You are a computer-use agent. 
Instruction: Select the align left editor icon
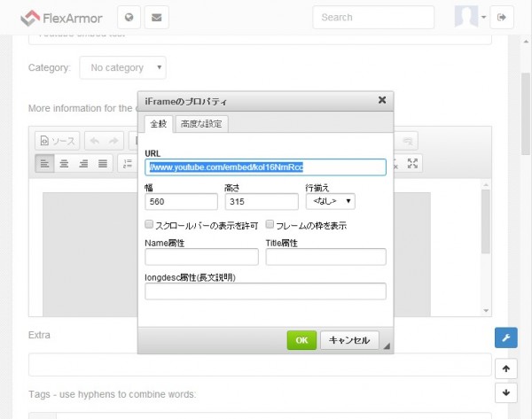click(x=44, y=163)
